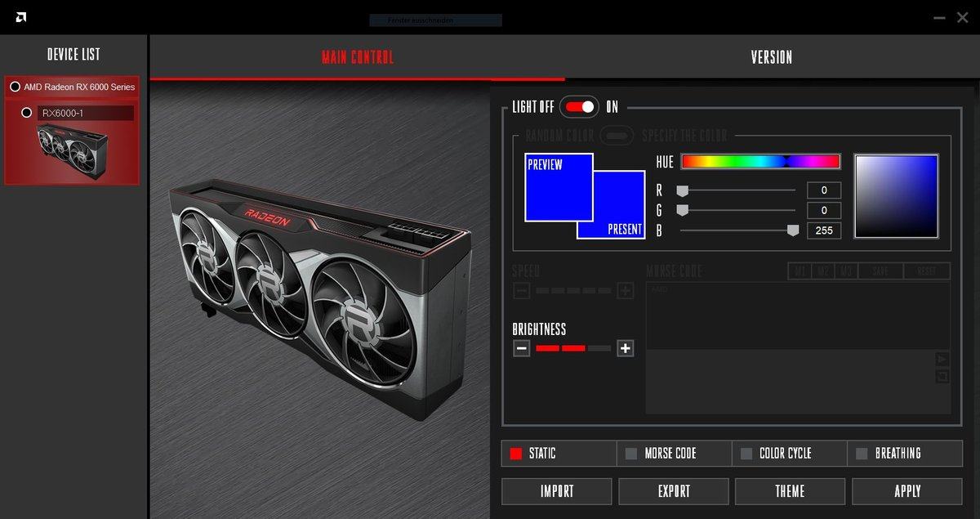This screenshot has width=980, height=519.
Task: Click the Morse code SAVE button
Action: coord(880,271)
